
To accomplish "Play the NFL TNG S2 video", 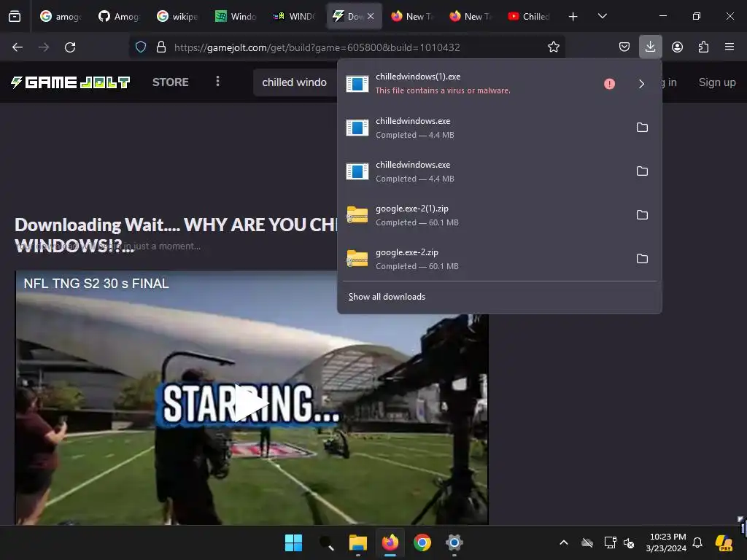I will click(x=252, y=402).
